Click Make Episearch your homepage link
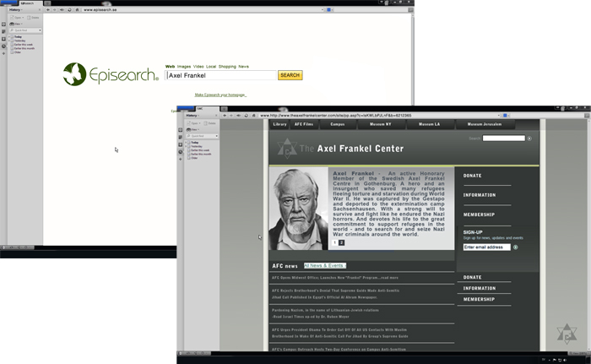Image resolution: width=591 pixels, height=364 pixels. [220, 95]
